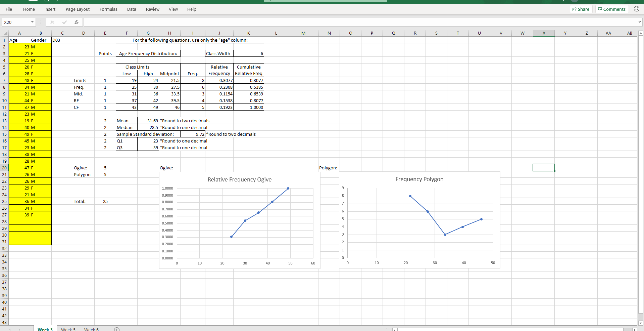Select the Week 3 sheet tab
Viewport: 644px width, 331px height.
45,329
